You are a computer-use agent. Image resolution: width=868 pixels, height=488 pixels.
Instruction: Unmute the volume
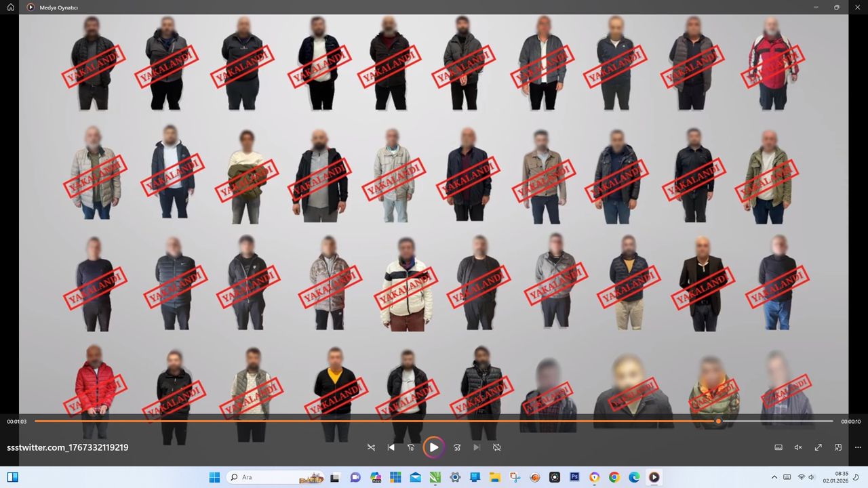(798, 447)
